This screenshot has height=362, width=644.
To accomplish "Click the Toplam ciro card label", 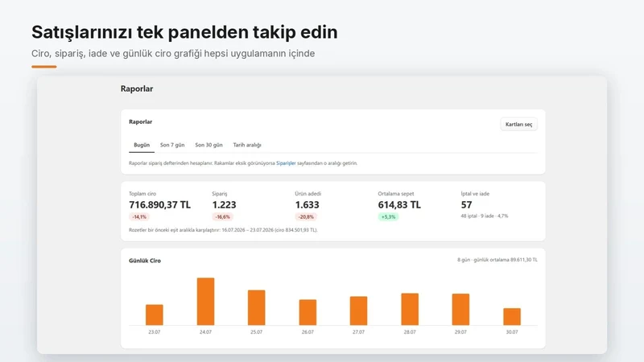I will (142, 194).
